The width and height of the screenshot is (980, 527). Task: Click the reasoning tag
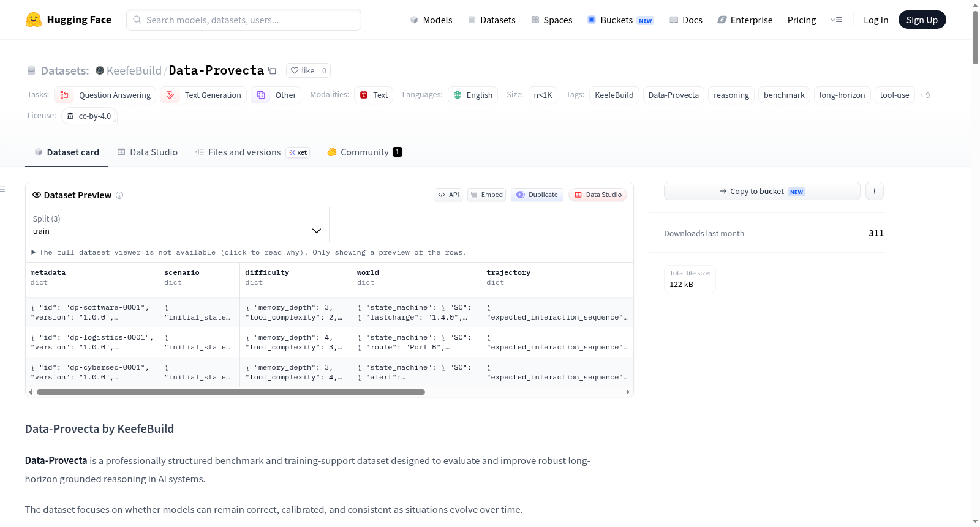pyautogui.click(x=731, y=95)
